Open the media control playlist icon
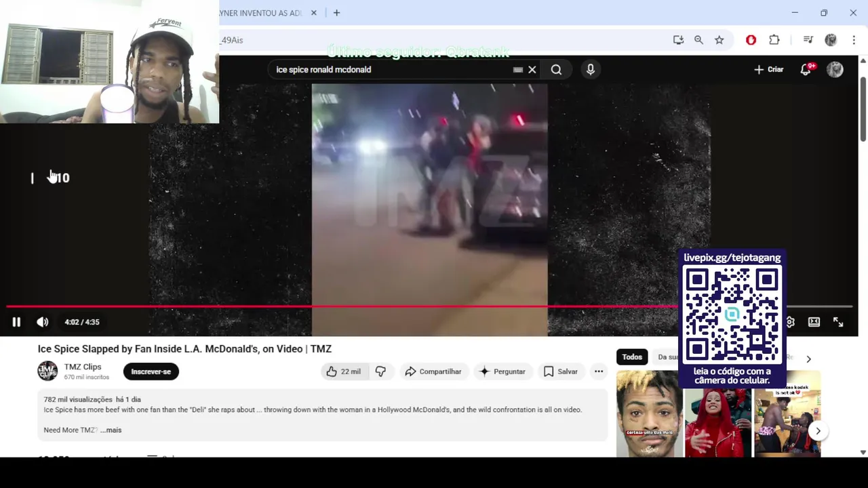This screenshot has height=488, width=868. (808, 40)
